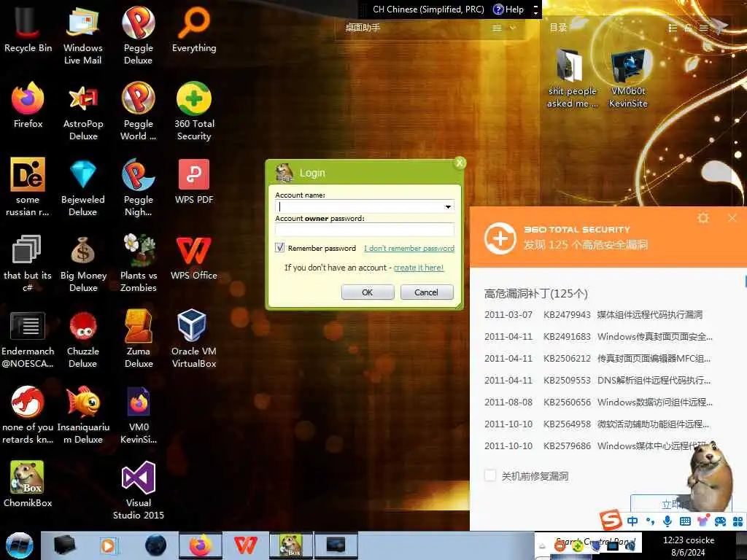Viewport: 747px width, 560px height.
Task: Expand the 桌面助手 chevron dropdown
Action: (x=513, y=28)
